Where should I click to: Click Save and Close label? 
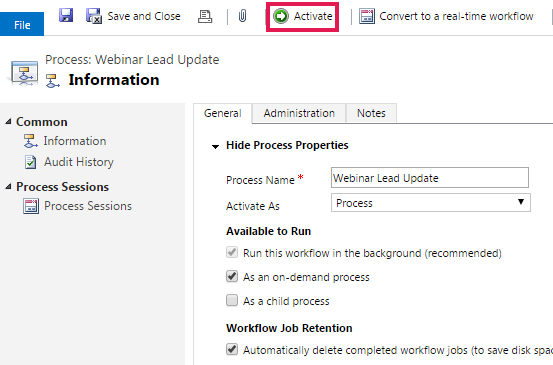[144, 16]
